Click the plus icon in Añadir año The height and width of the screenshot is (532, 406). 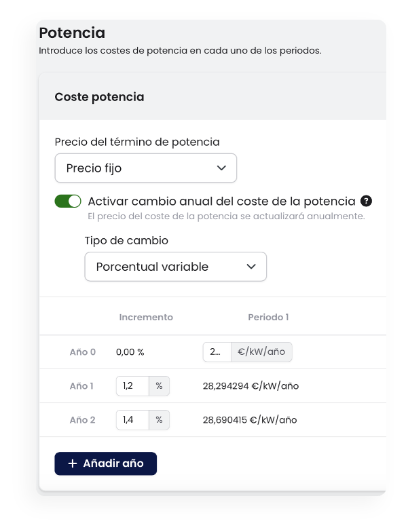[x=72, y=463]
